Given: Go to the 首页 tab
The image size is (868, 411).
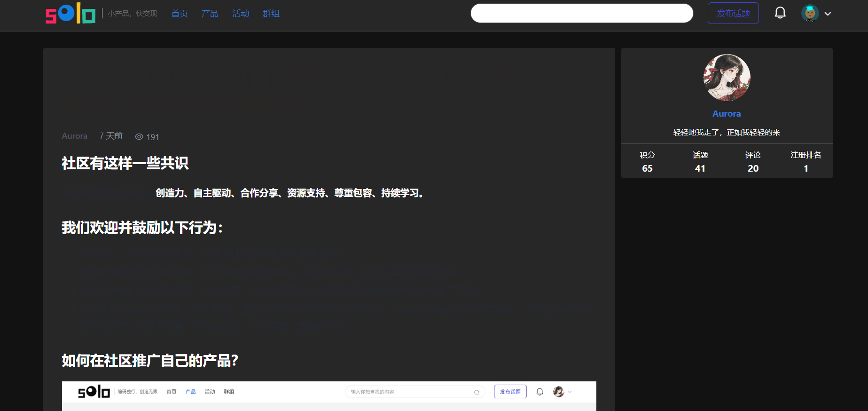Looking at the screenshot, I should (x=180, y=14).
